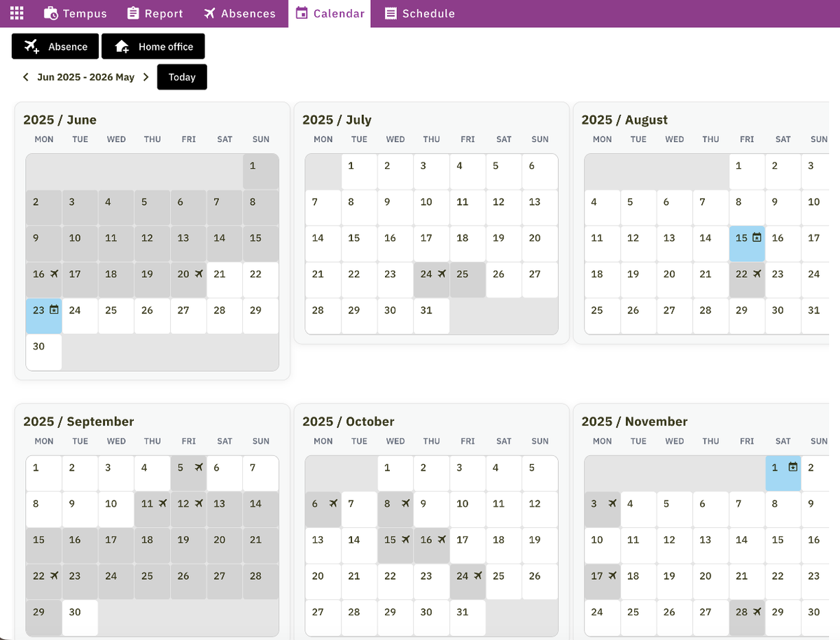The width and height of the screenshot is (840, 640).
Task: Select September 1 in the calendar
Action: point(44,473)
